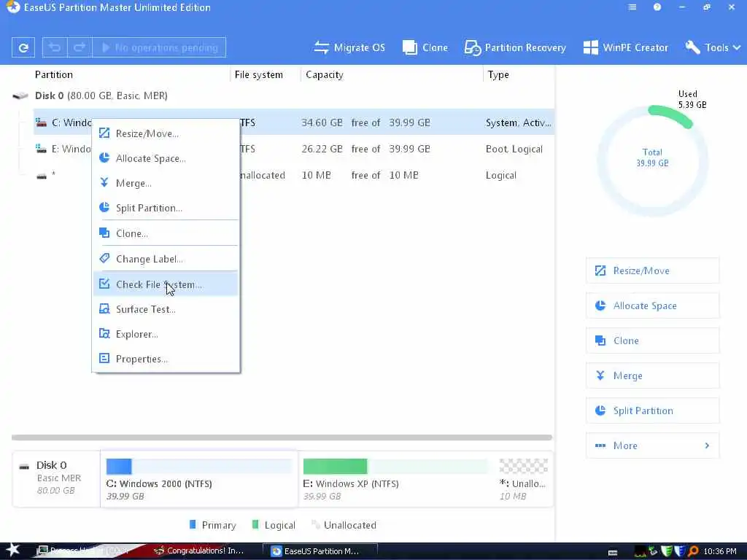Click the taskbar clock showing 10:36 PM

[x=720, y=551]
